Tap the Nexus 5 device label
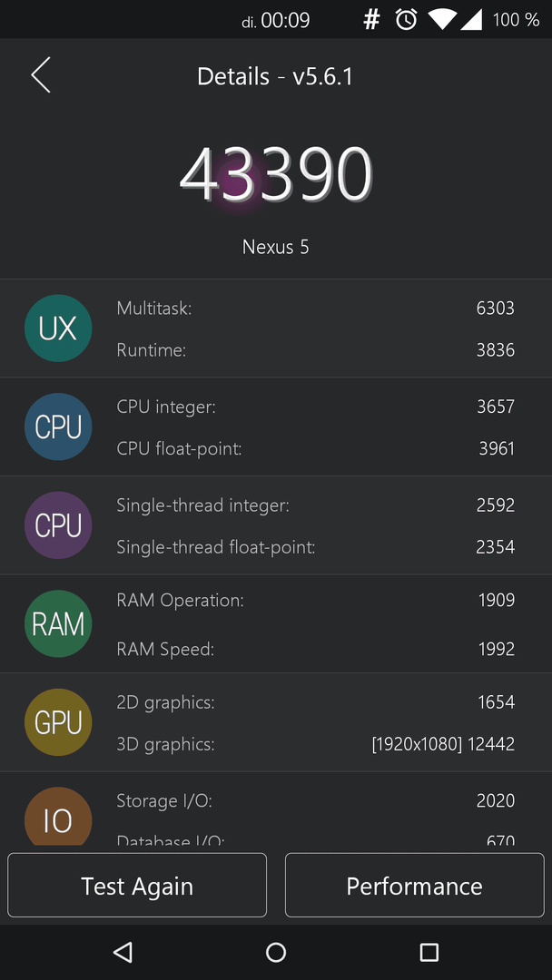 (x=276, y=247)
